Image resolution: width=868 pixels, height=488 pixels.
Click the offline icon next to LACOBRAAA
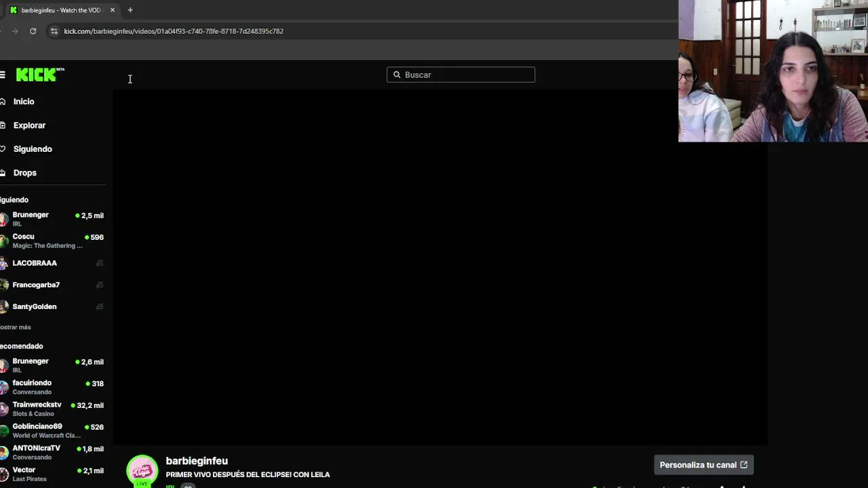(100, 263)
